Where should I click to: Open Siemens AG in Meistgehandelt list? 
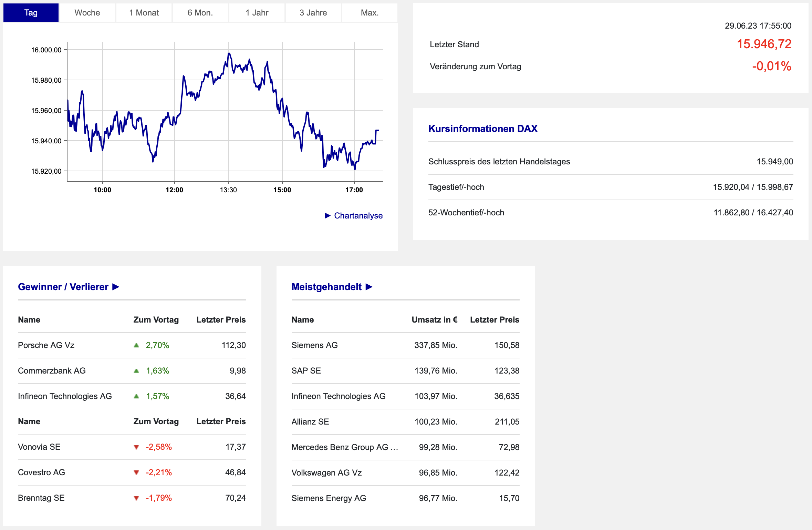coord(314,345)
